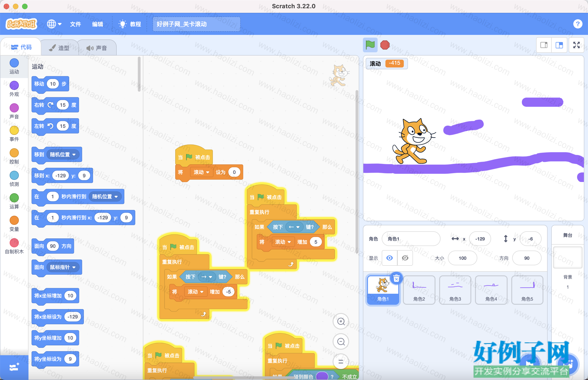Select the 角色3 sprite thumbnail
Image resolution: width=588 pixels, height=380 pixels.
click(455, 290)
